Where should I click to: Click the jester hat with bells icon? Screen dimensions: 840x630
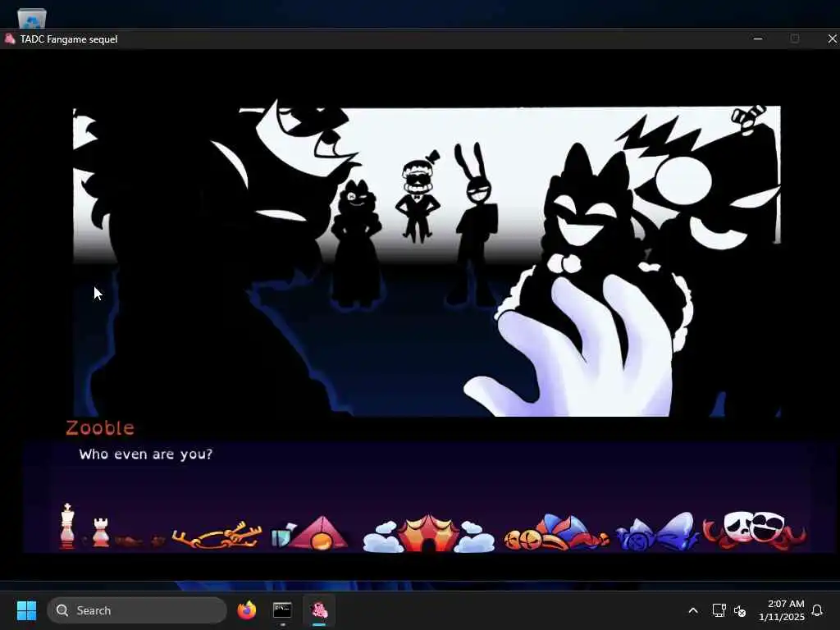pyautogui.click(x=556, y=533)
